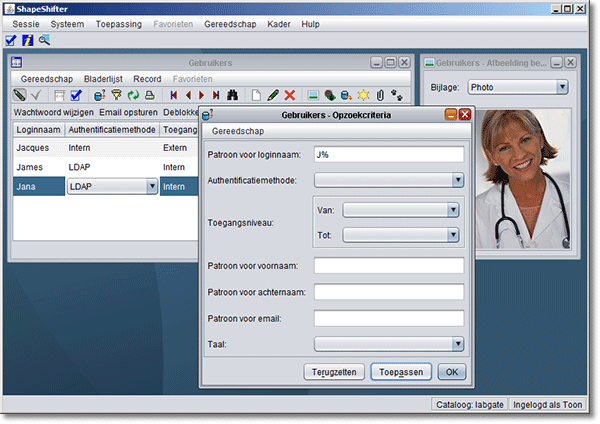Click the binoculars find icon
The width and height of the screenshot is (600, 424).
[x=233, y=95]
